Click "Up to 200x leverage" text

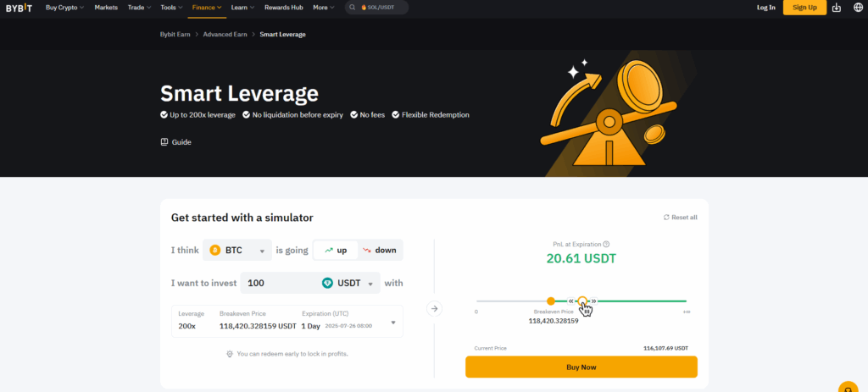point(203,115)
